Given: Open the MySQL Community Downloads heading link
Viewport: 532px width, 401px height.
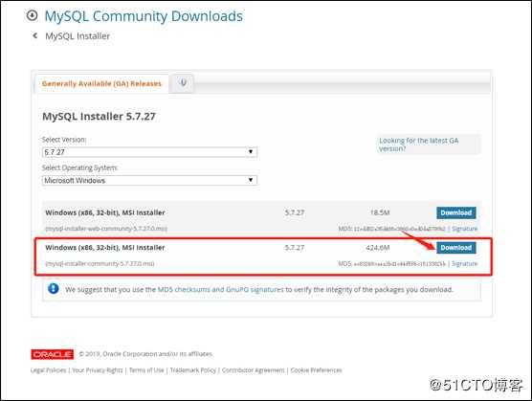Looking at the screenshot, I should pos(144,16).
